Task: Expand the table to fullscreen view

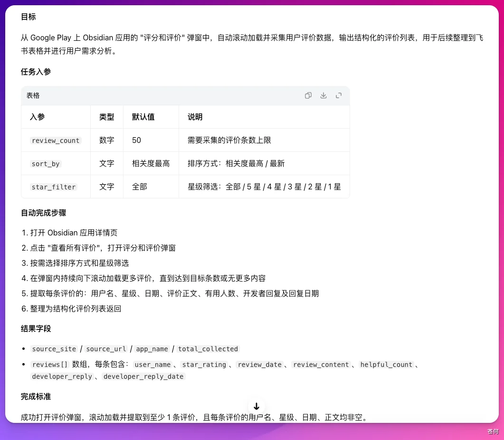Action: coord(339,95)
